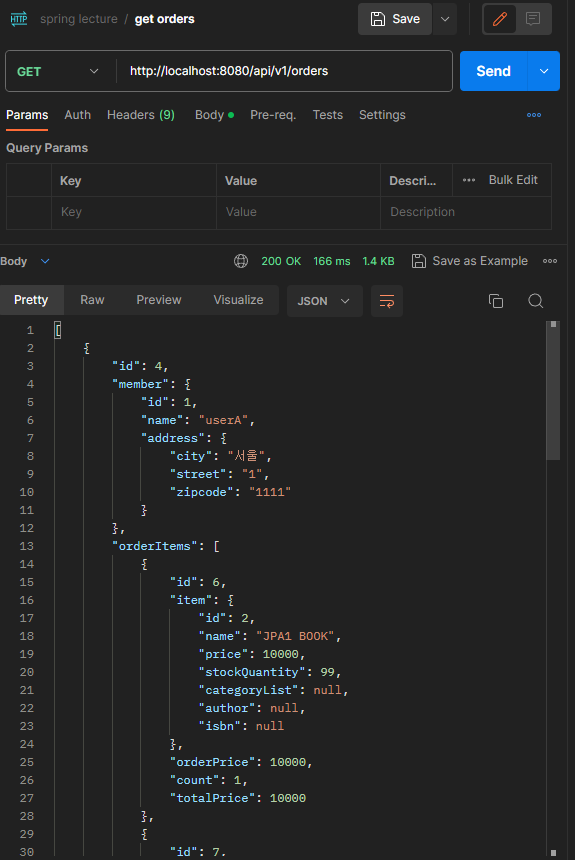The image size is (575, 860).
Task: Click the "item" key on line 16
Action: tap(191, 600)
